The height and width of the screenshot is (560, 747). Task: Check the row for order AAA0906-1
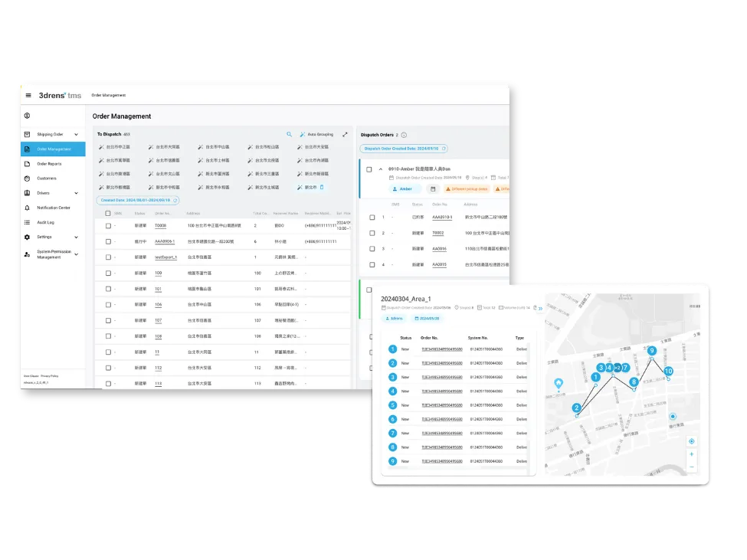point(108,241)
